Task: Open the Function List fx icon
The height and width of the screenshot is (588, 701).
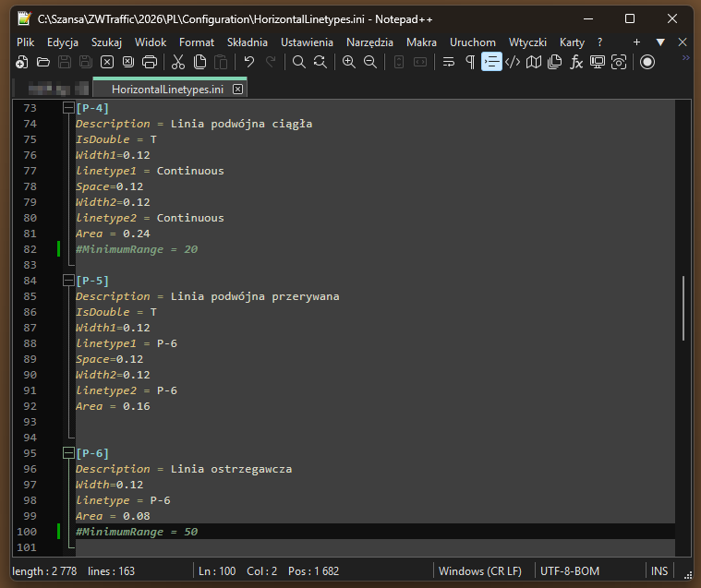Action: tap(576, 62)
